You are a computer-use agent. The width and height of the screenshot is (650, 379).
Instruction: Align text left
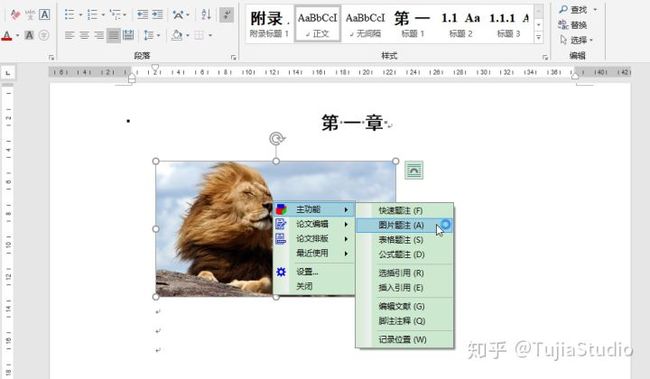pos(69,36)
